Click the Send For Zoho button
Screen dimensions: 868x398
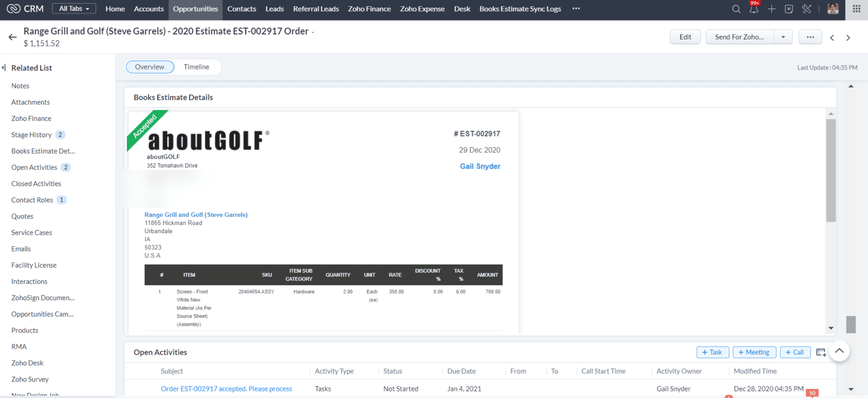[739, 37]
